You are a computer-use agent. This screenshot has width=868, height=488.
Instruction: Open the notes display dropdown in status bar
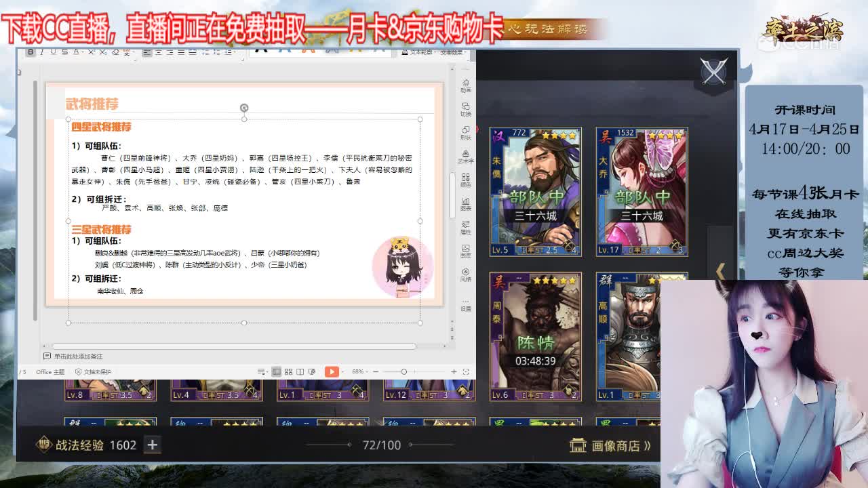262,371
